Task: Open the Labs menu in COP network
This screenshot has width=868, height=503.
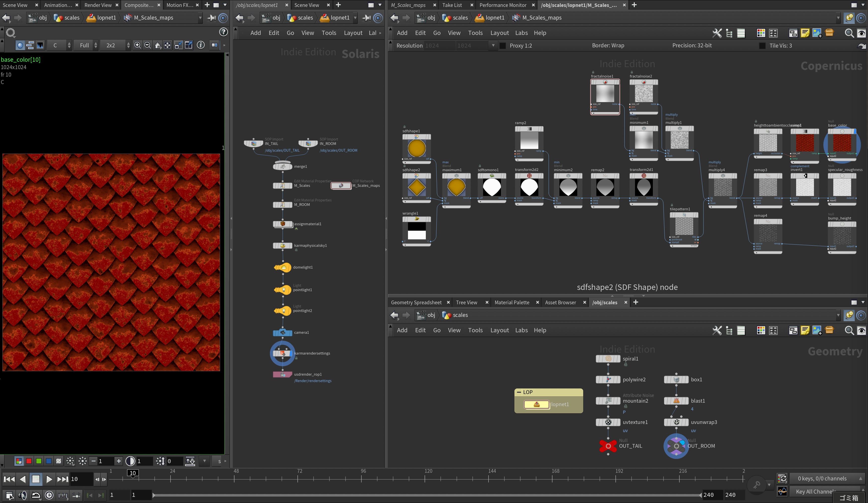Action: click(521, 33)
